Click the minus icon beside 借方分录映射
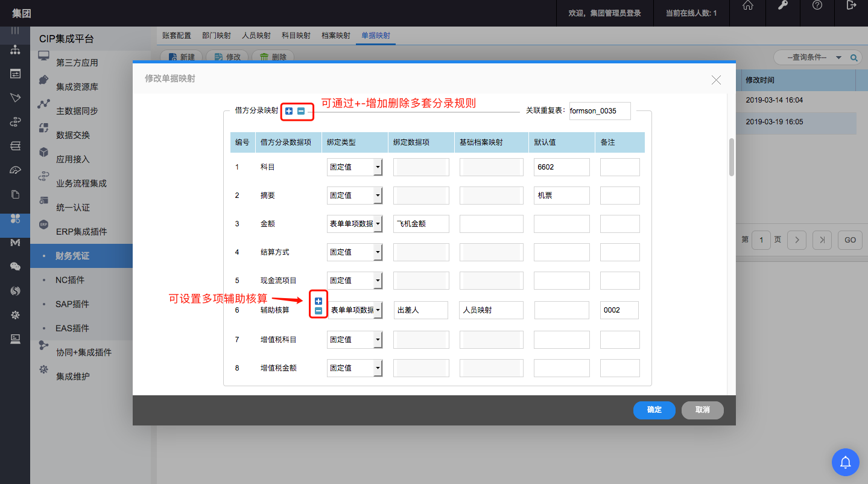The width and height of the screenshot is (868, 484). (300, 111)
